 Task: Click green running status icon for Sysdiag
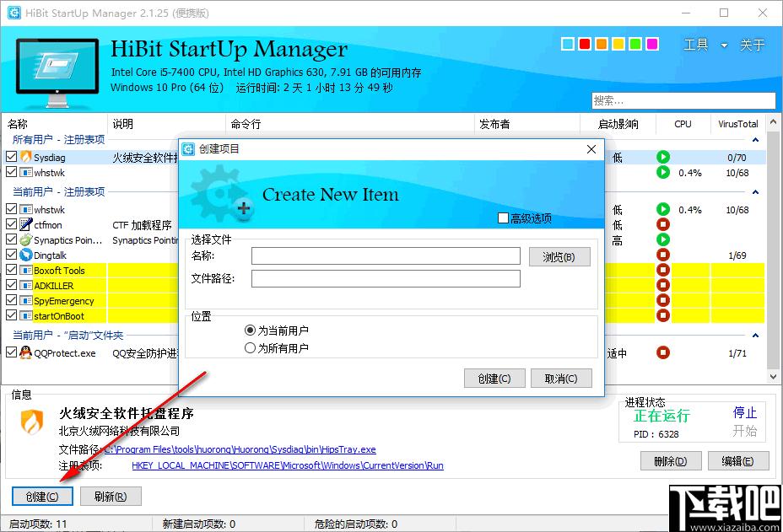pyautogui.click(x=662, y=157)
